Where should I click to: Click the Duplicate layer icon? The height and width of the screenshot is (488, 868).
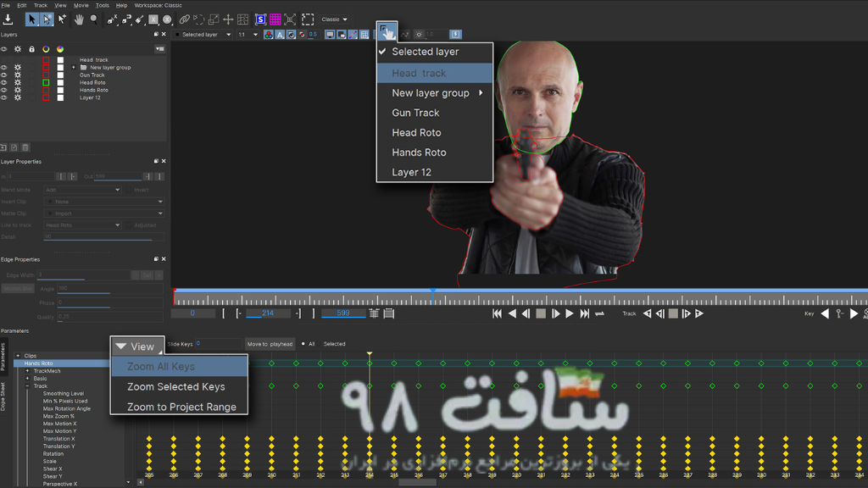pos(14,147)
